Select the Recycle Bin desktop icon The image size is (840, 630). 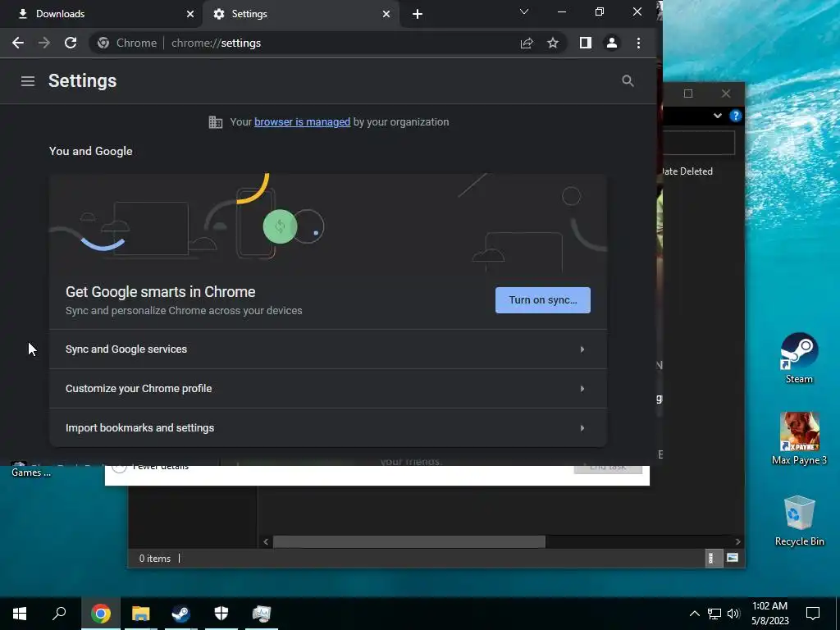coord(799,519)
